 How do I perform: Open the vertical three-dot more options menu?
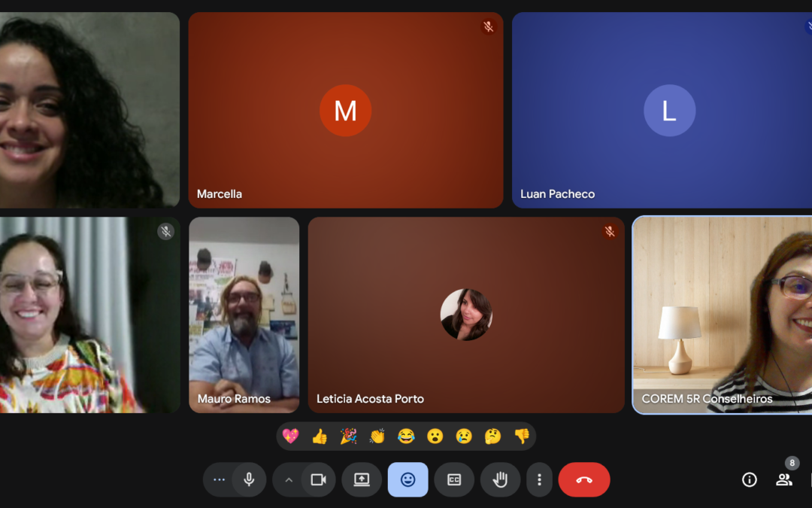pos(539,480)
